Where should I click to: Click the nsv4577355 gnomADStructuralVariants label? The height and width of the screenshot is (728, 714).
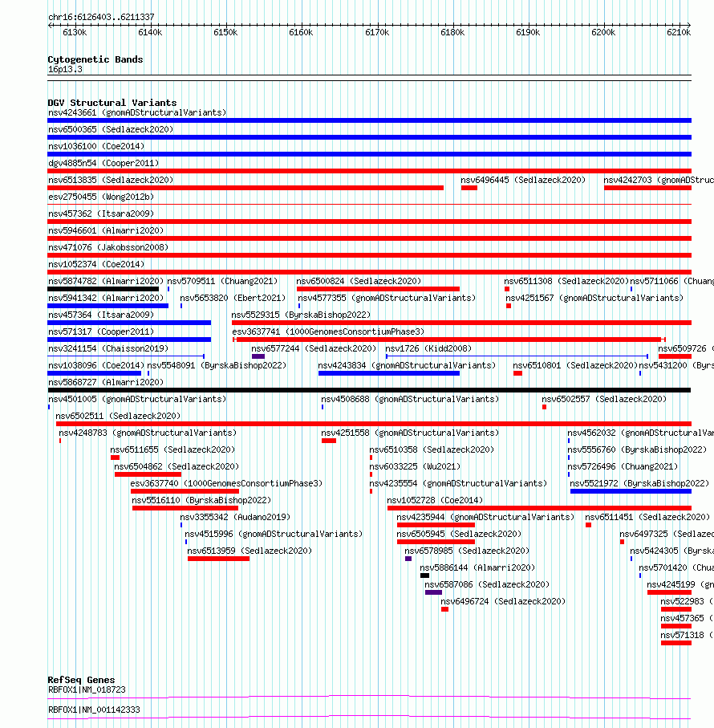click(x=387, y=298)
